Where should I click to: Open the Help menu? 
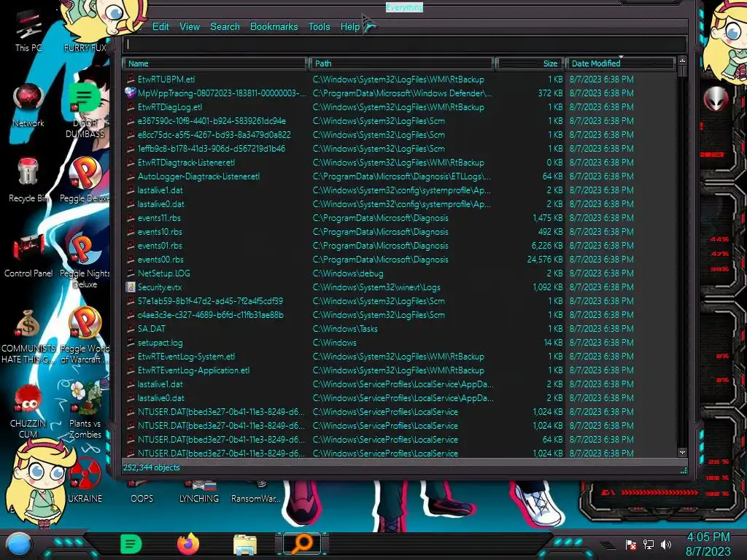349,27
